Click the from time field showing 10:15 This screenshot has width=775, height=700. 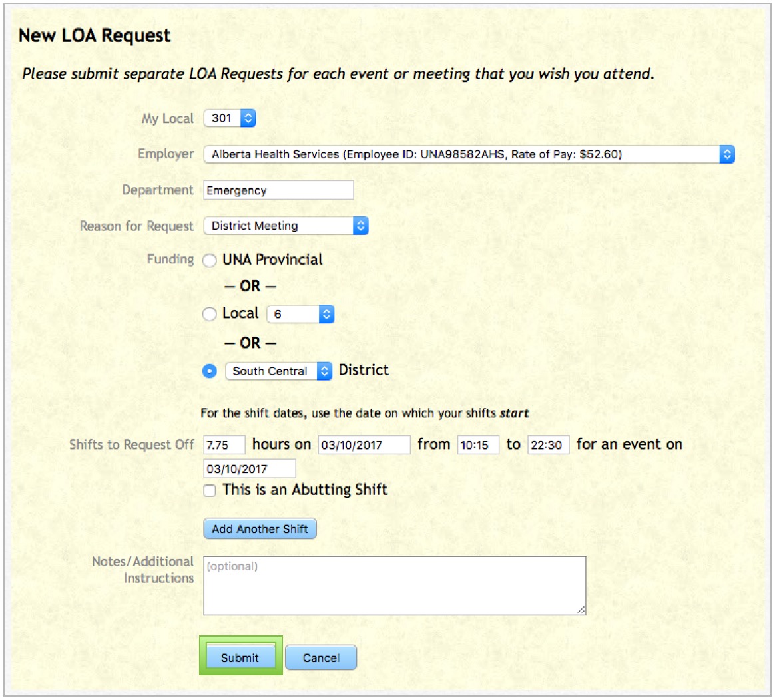475,444
